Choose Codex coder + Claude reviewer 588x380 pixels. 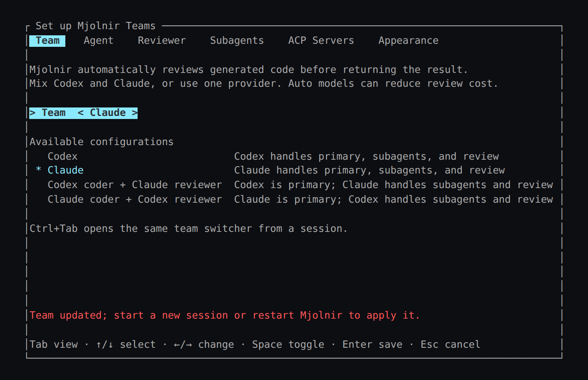pyautogui.click(x=135, y=185)
